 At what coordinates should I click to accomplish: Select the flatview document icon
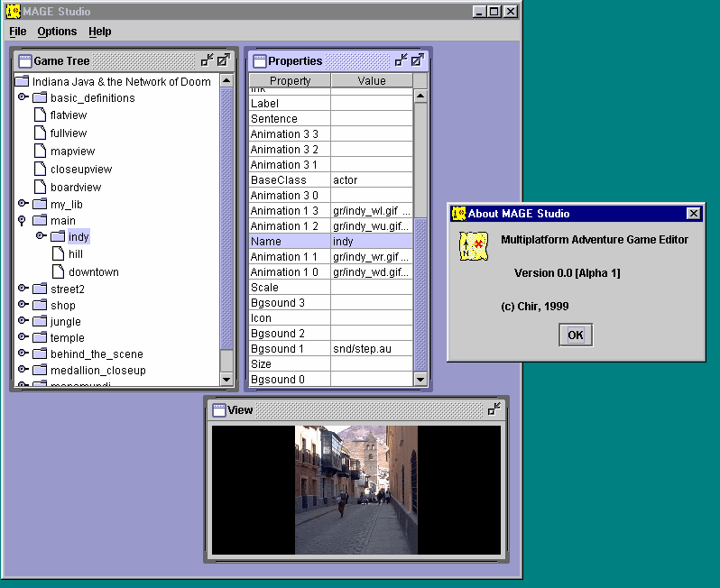(x=41, y=115)
